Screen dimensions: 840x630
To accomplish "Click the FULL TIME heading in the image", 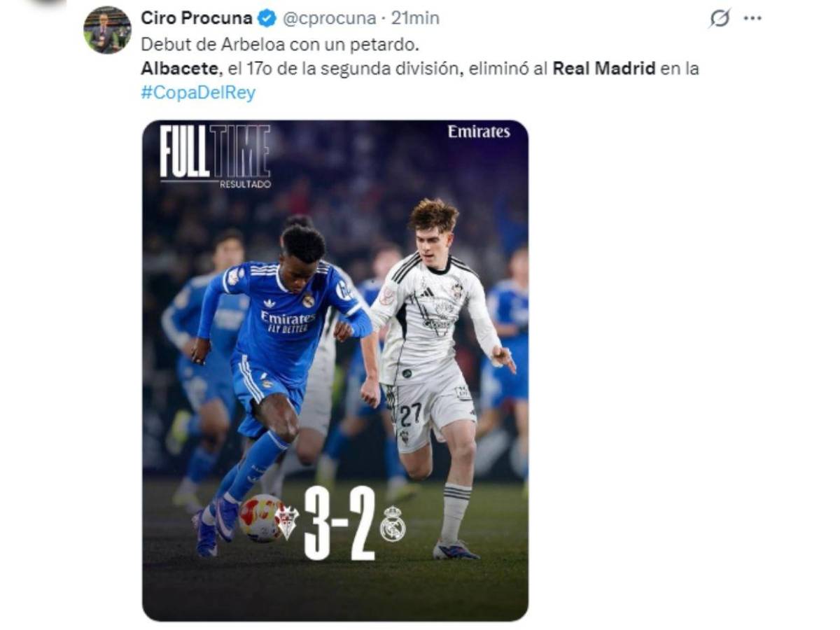I will [x=214, y=152].
